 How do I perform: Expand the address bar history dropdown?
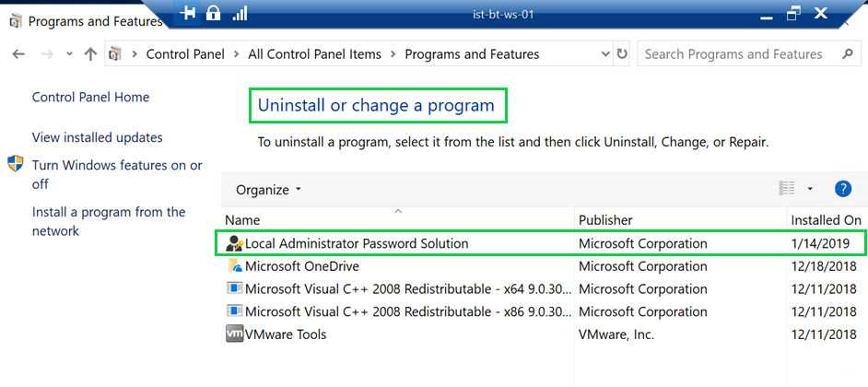604,54
